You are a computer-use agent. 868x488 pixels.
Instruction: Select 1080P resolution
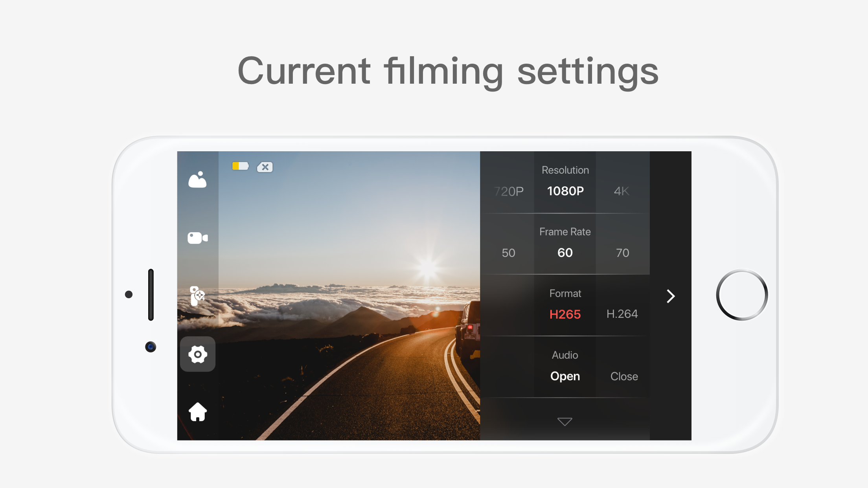pyautogui.click(x=565, y=191)
